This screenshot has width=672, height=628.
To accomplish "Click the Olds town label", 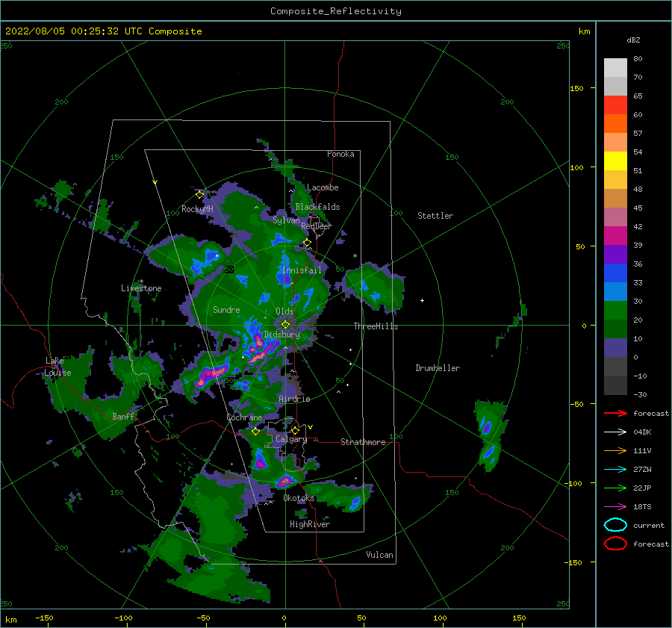I will pyautogui.click(x=284, y=311).
